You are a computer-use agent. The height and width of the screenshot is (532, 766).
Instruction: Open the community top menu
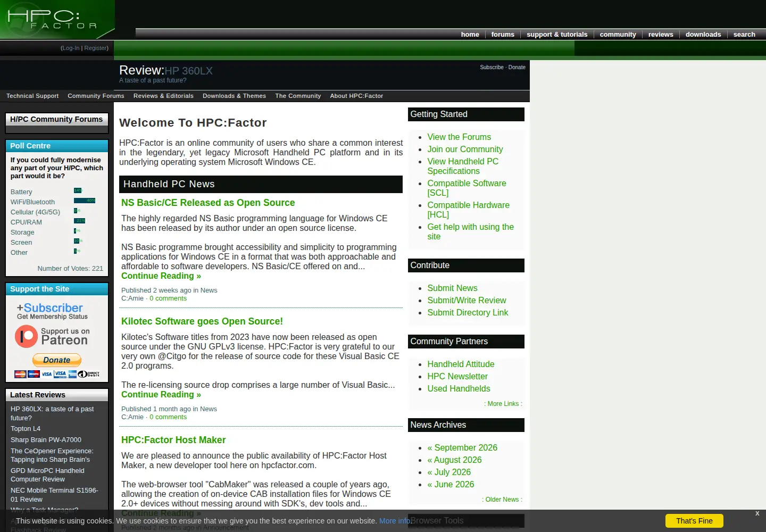tap(618, 35)
